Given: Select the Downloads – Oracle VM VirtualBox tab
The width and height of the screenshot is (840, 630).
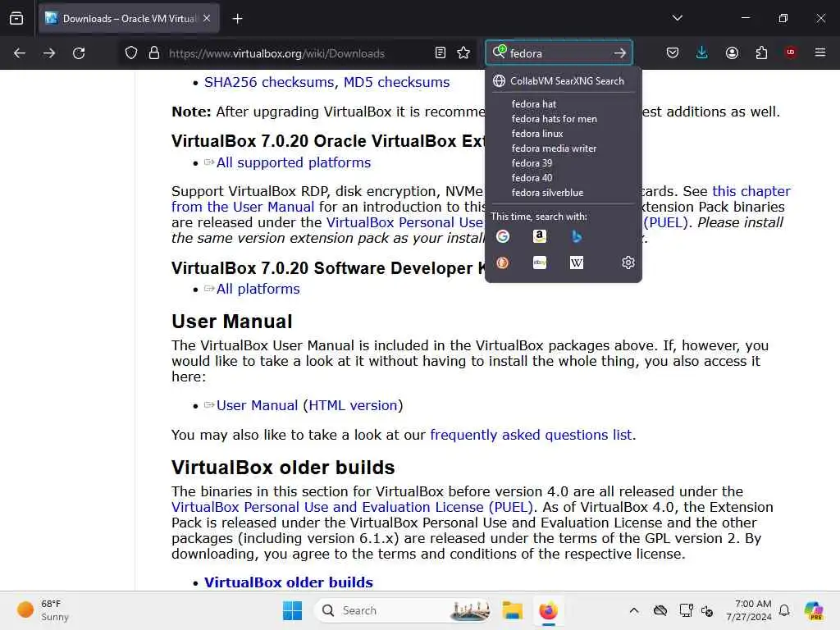Looking at the screenshot, I should tap(129, 19).
